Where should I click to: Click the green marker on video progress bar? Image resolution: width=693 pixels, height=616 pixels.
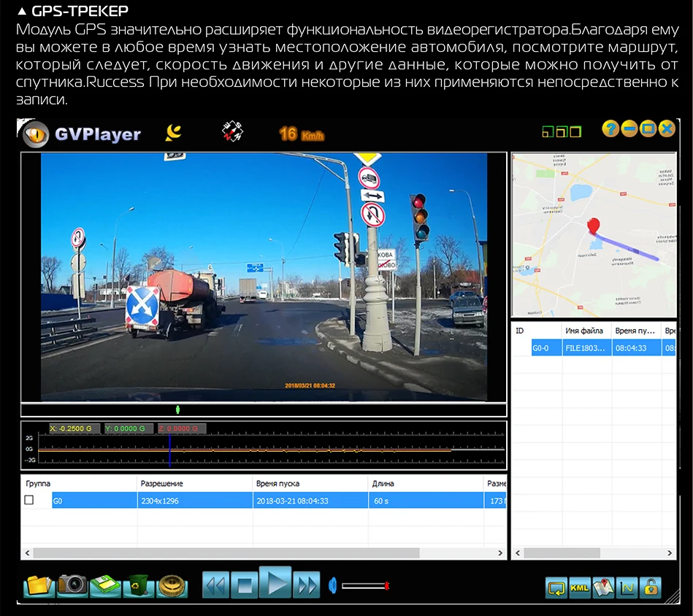pyautogui.click(x=177, y=409)
